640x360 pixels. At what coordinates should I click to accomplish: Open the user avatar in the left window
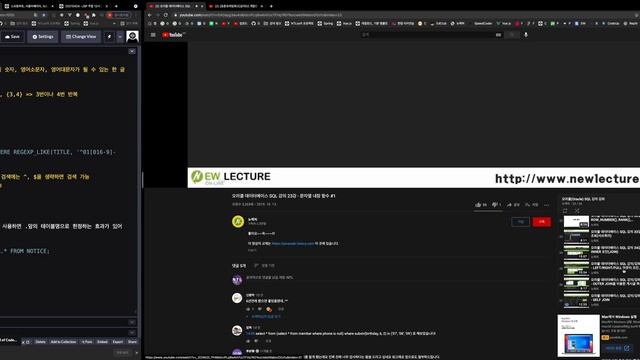(132, 37)
